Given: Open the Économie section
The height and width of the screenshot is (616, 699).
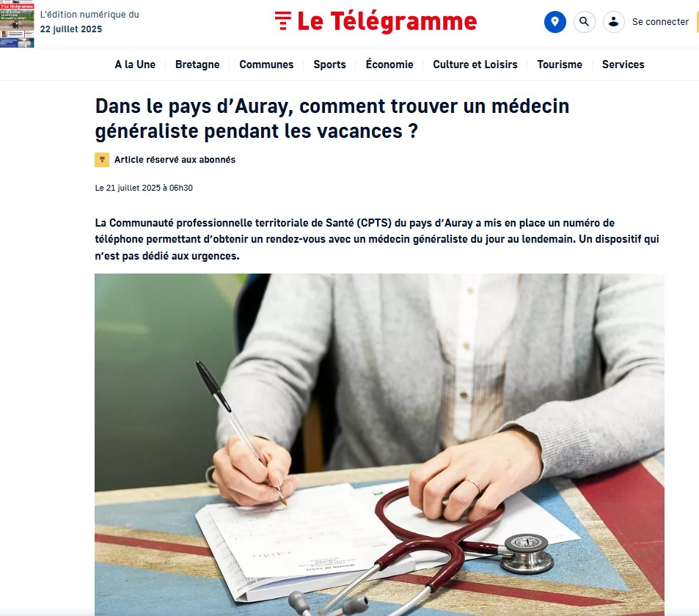Looking at the screenshot, I should click(389, 65).
